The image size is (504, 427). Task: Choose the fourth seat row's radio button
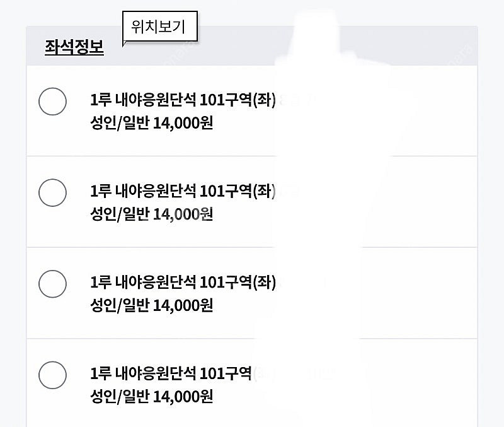click(52, 375)
